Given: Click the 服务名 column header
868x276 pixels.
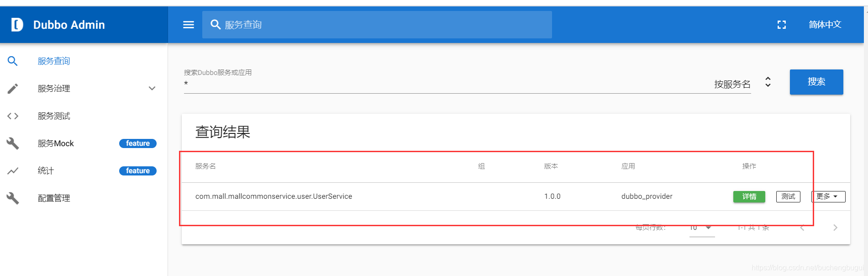Looking at the screenshot, I should (205, 166).
